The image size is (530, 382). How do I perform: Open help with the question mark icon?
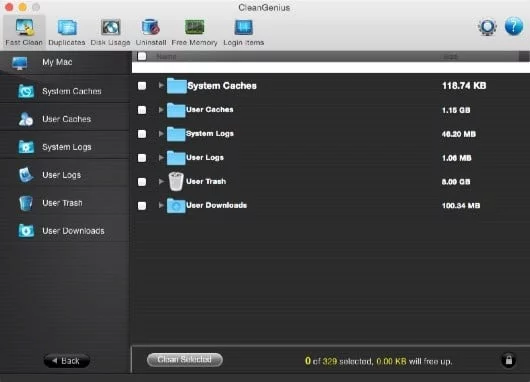pyautogui.click(x=514, y=26)
